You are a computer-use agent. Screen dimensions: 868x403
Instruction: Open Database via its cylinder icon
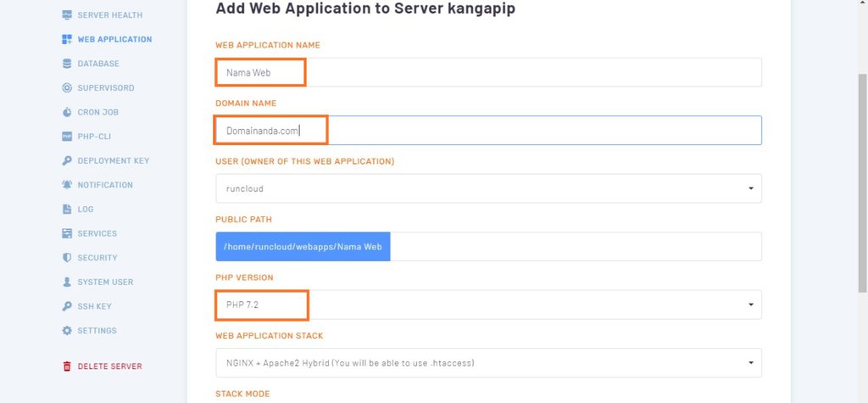coord(67,64)
